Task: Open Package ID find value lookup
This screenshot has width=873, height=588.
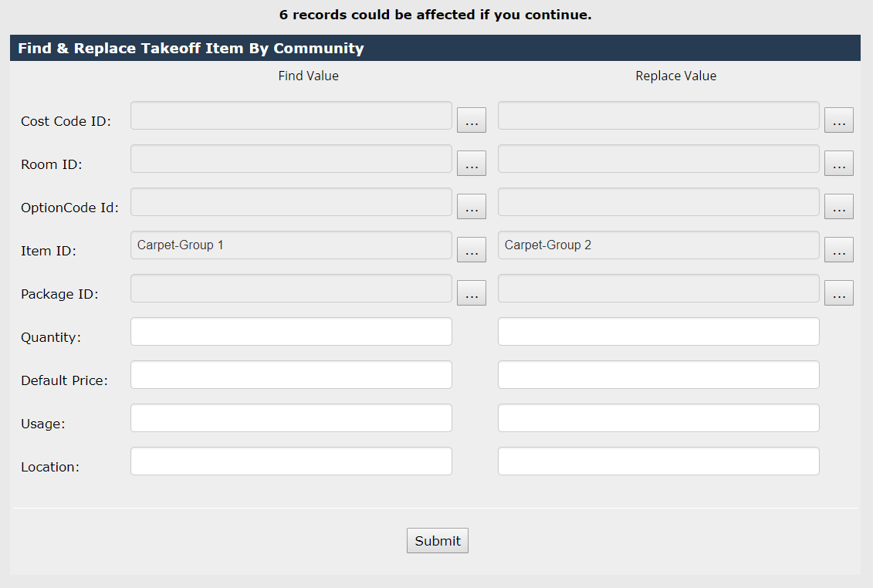Action: [472, 293]
